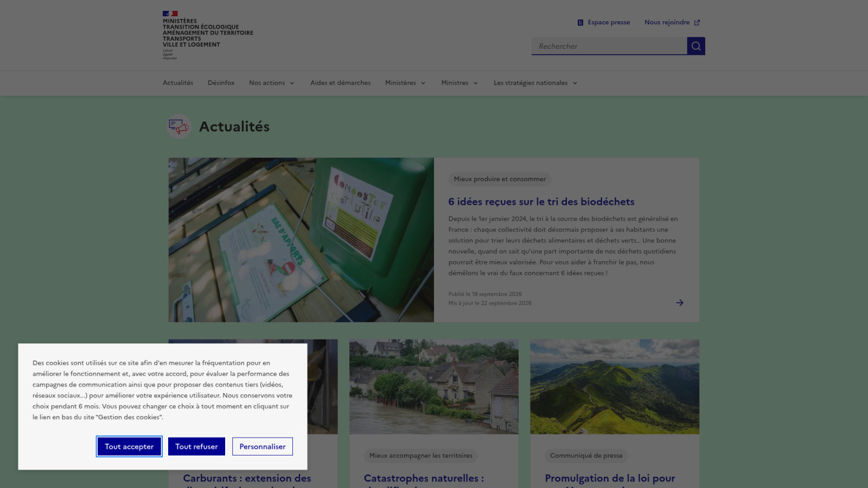Open the Actualités navigation item
Image resolution: width=868 pixels, height=488 pixels.
[178, 83]
